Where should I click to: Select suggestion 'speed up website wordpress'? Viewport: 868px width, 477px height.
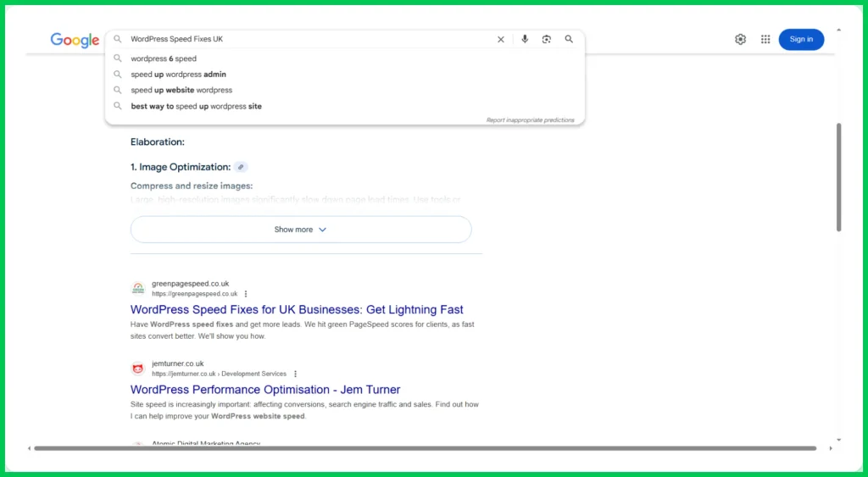coord(344,90)
